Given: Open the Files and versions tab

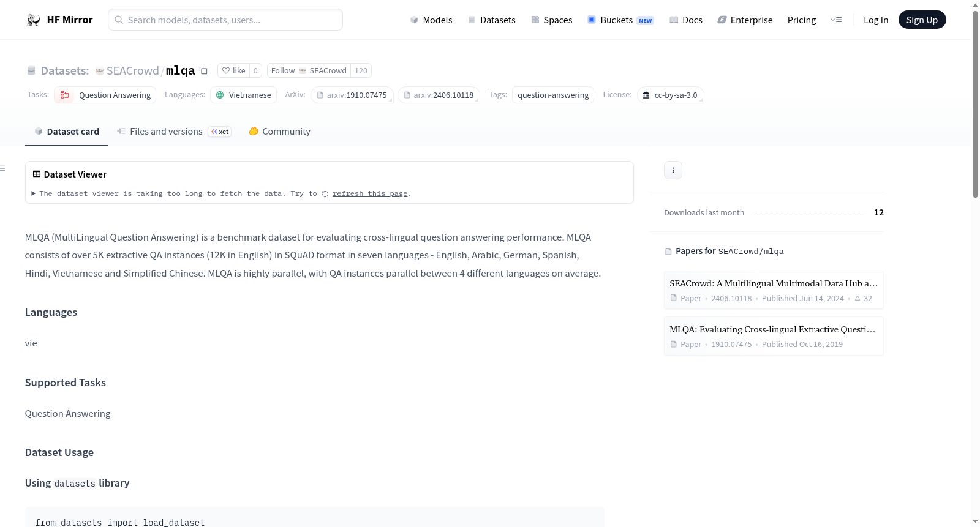Looking at the screenshot, I should [174, 132].
